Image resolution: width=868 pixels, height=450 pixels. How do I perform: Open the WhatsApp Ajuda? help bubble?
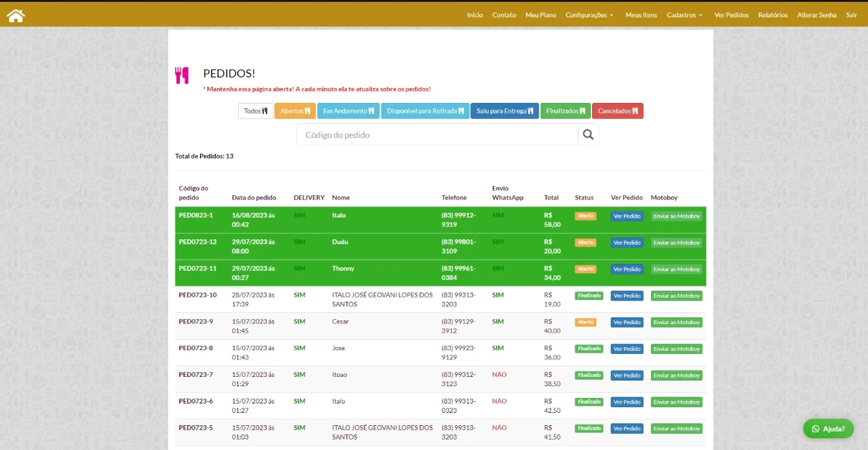828,428
